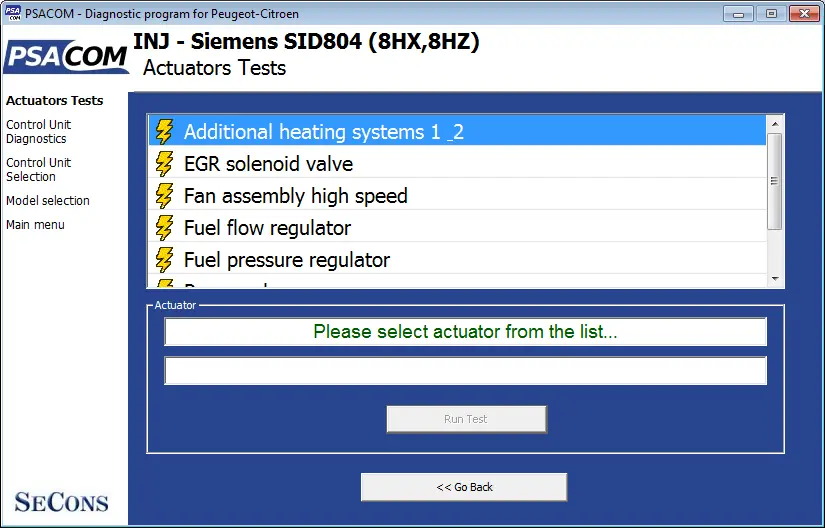
Task: Choose Fan assembly high speed actuator
Action: click(x=457, y=196)
